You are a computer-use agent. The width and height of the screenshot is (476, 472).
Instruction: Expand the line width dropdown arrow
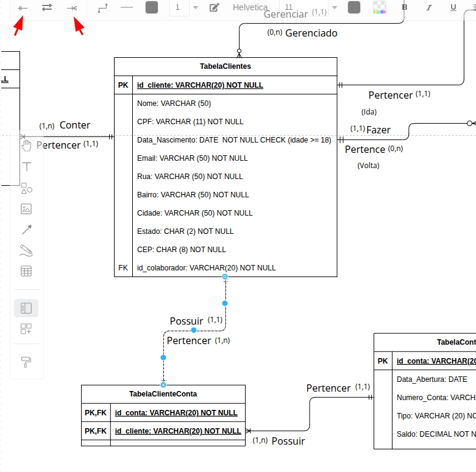click(x=196, y=8)
